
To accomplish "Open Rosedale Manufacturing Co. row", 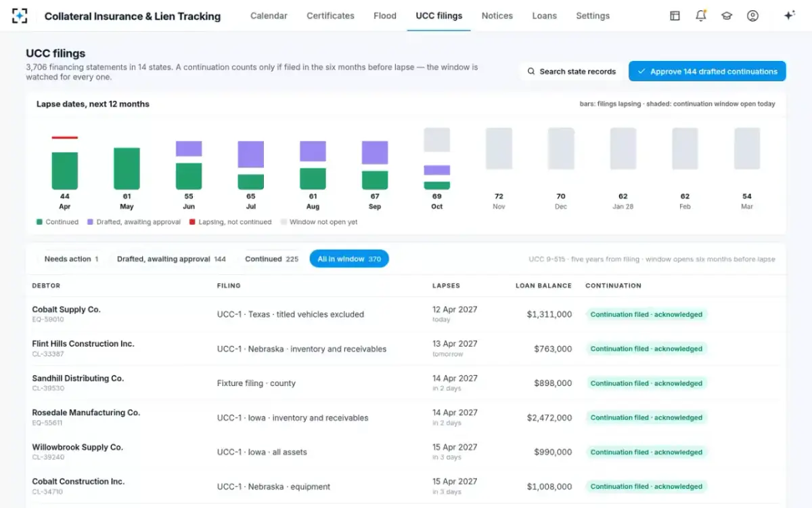I will 406,417.
